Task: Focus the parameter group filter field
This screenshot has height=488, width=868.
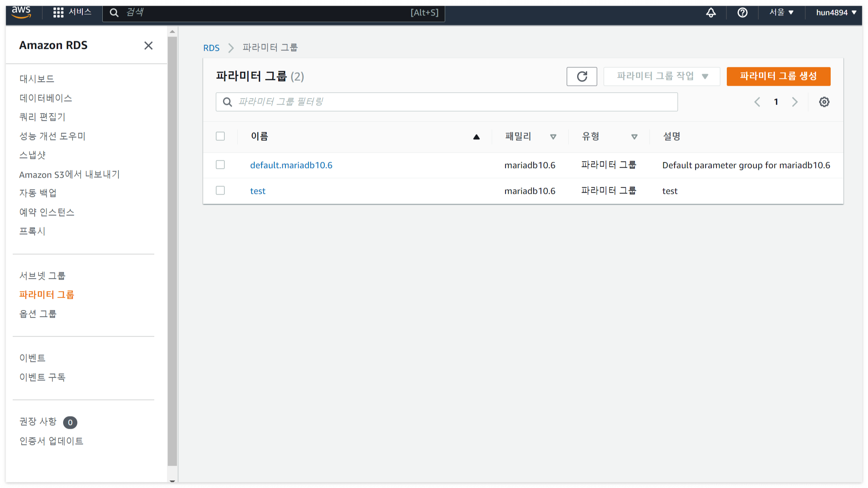Action: coord(446,102)
